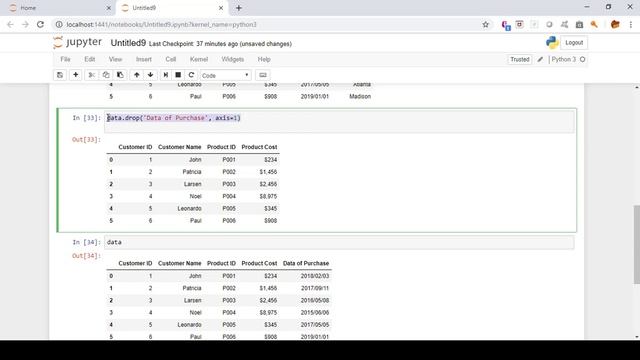Rename notebook by clicking Untitled9 title
Screen dimensions: 640x360
(x=128, y=43)
